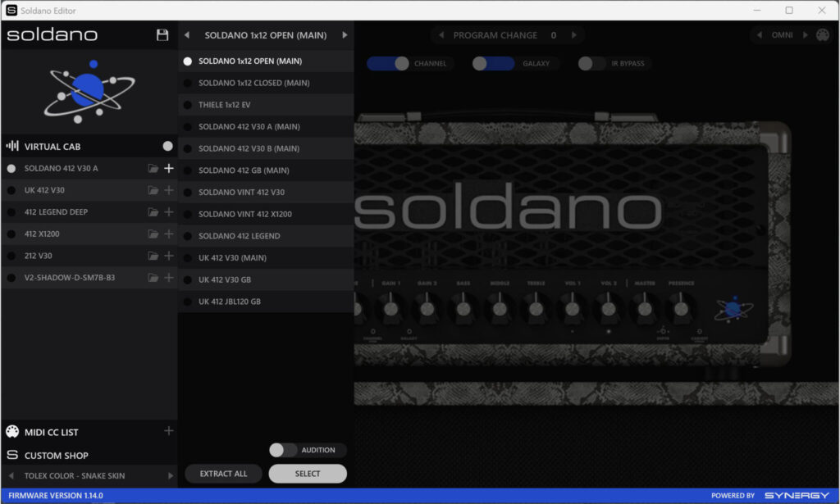Click the BASS knob

(463, 308)
